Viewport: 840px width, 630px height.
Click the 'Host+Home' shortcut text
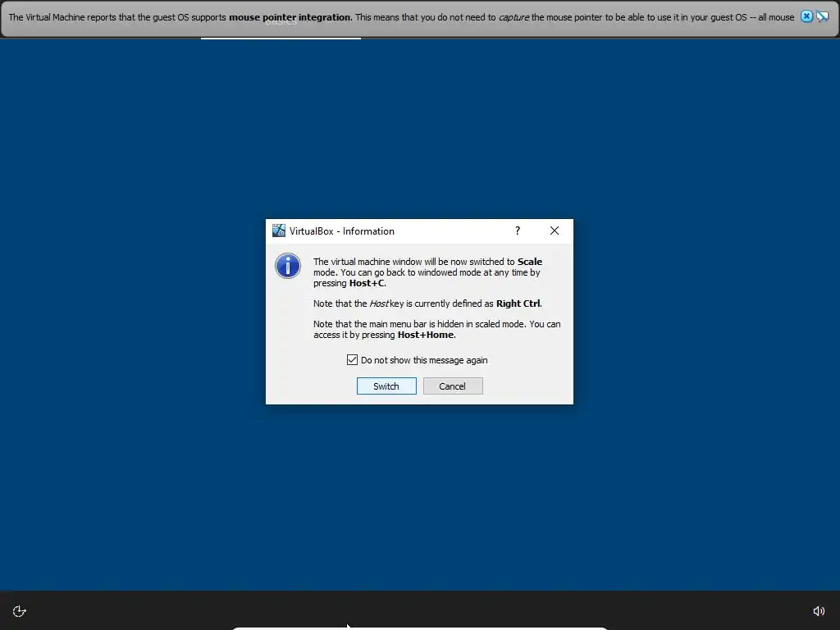[x=426, y=335]
